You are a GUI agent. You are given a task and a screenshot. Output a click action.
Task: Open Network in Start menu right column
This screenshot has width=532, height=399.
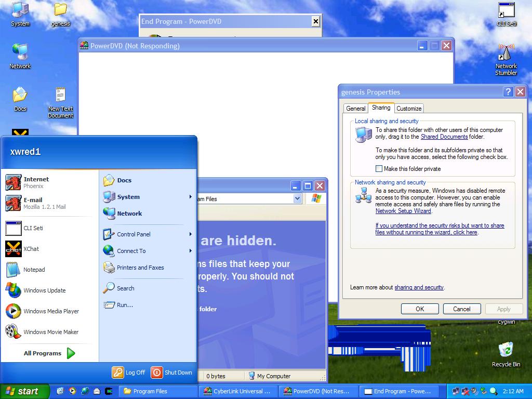coord(148,214)
